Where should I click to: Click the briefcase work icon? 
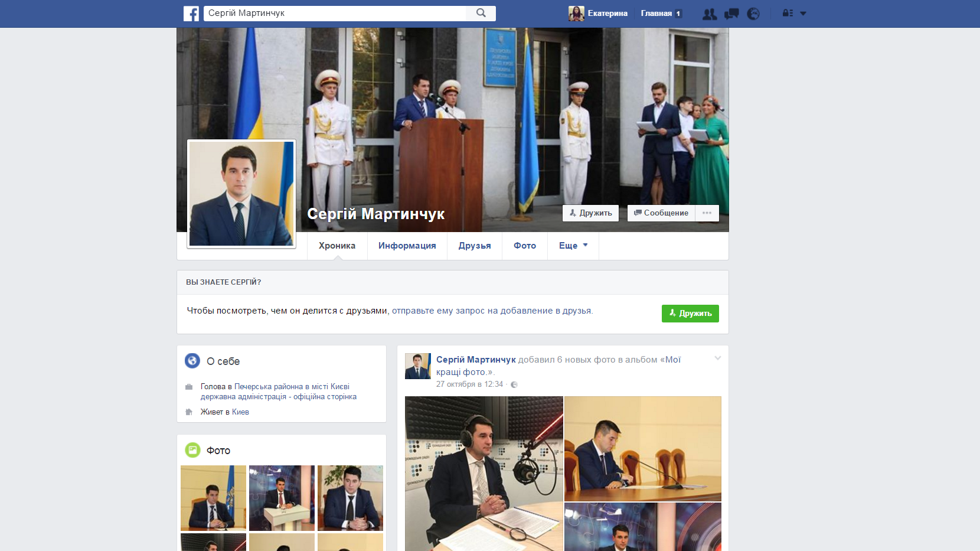[x=189, y=387]
